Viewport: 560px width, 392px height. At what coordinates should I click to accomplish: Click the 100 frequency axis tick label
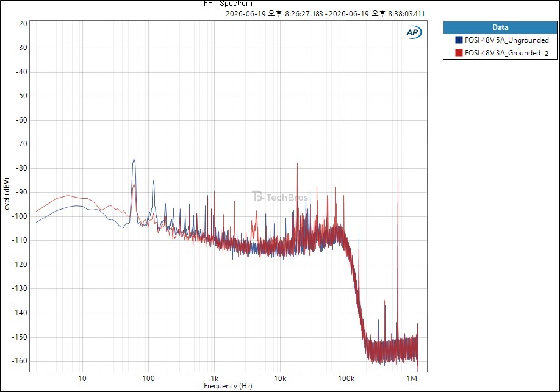148,379
